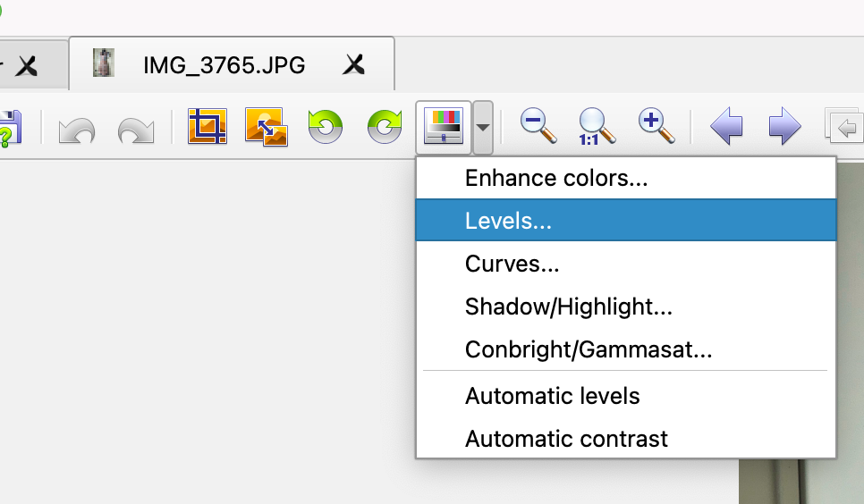Open Curves... from the dropdown menu
Viewport: 864px width, 504px height.
click(626, 264)
